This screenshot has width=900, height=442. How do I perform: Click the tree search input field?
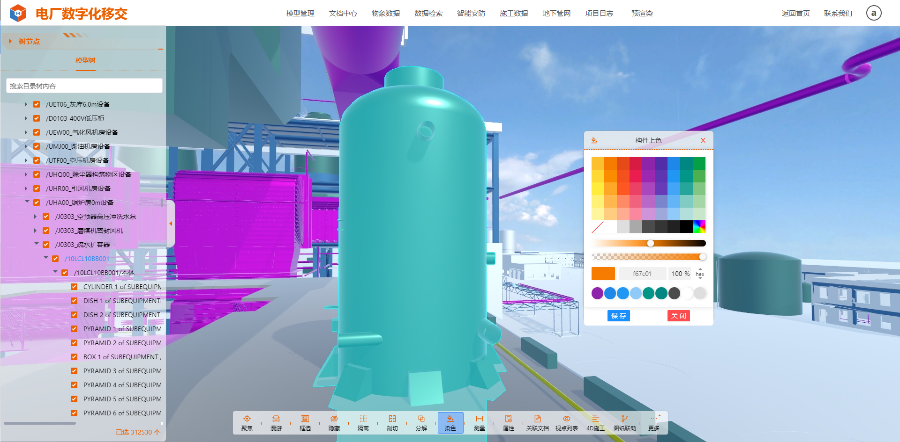click(83, 86)
